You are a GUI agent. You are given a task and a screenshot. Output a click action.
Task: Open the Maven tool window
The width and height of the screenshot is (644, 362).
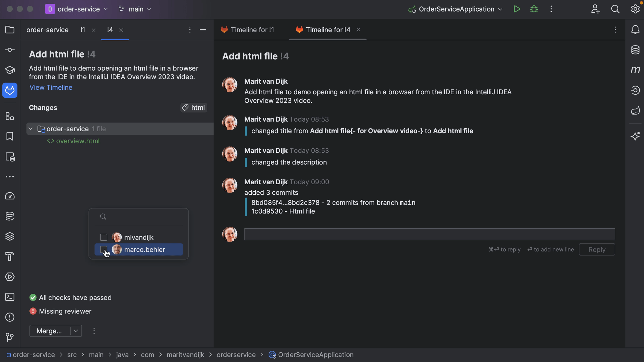click(635, 70)
